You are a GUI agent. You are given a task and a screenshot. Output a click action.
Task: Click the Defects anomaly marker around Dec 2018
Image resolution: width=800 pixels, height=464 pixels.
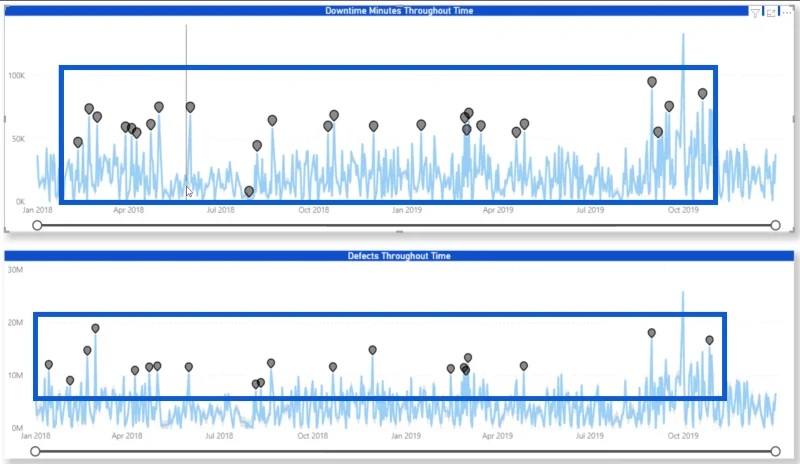coord(372,350)
